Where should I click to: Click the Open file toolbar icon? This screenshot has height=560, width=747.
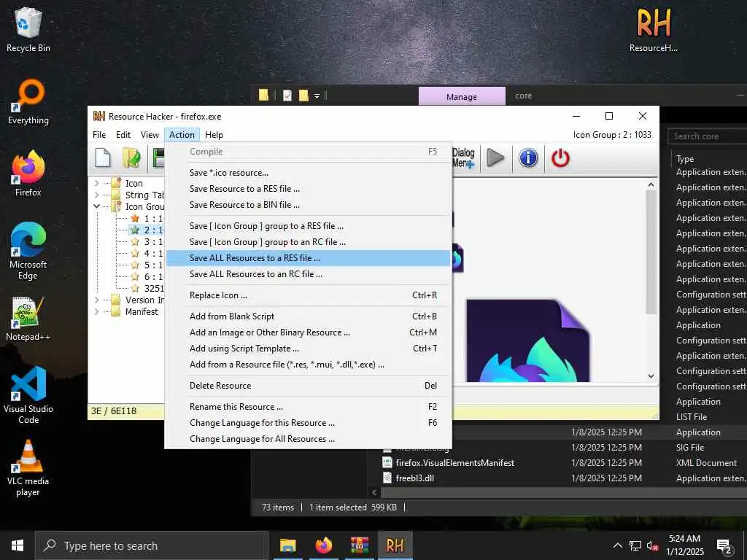[131, 158]
